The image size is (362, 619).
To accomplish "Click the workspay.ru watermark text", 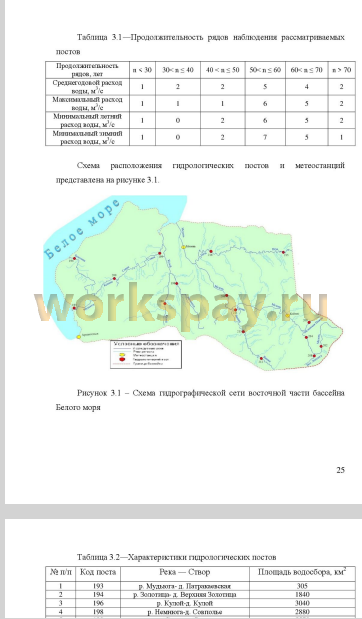I will point(181,304).
